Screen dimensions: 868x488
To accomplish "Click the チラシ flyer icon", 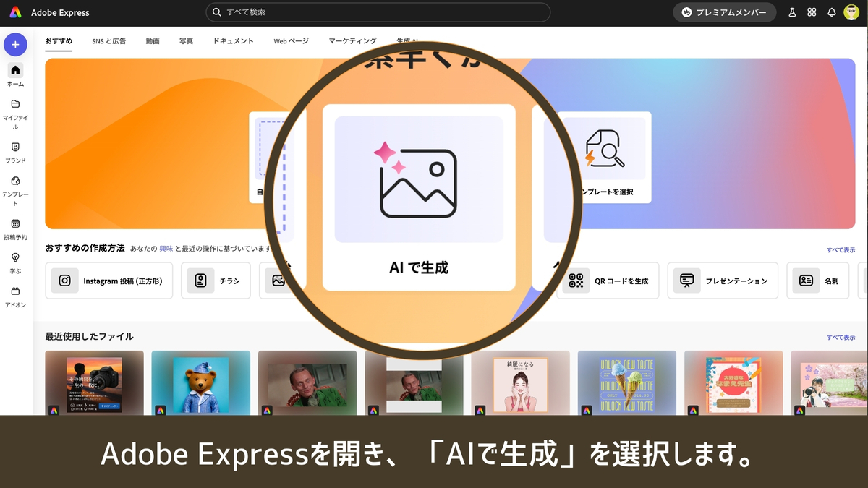I will 200,281.
